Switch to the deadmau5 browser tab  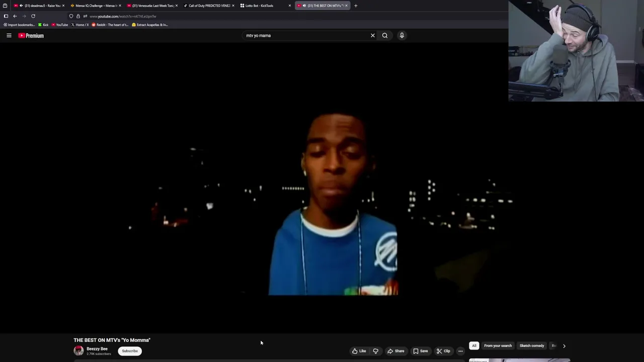(39, 6)
